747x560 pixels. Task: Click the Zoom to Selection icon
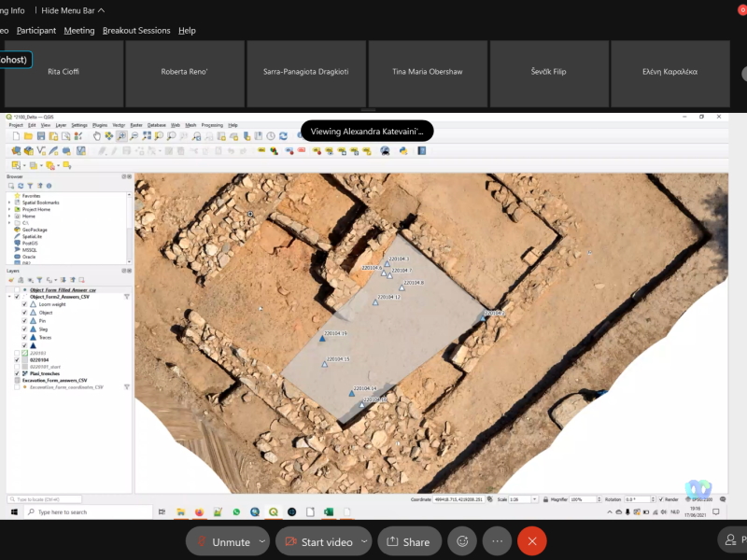click(159, 136)
